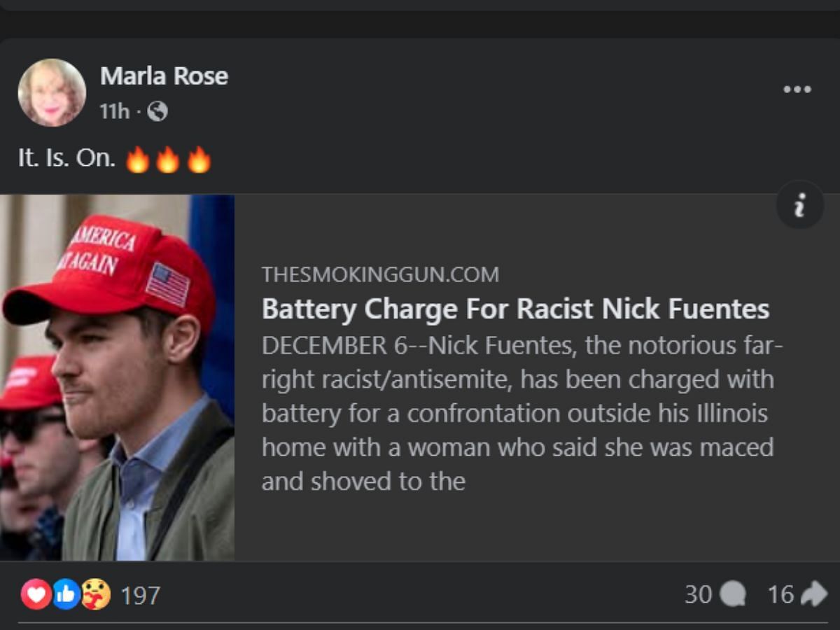Open the 30 comments count

coord(698,595)
